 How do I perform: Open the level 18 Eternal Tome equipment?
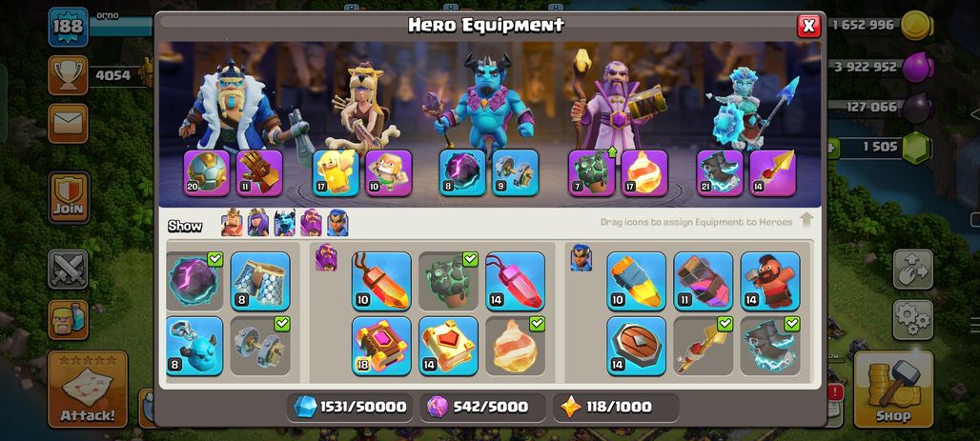381,346
